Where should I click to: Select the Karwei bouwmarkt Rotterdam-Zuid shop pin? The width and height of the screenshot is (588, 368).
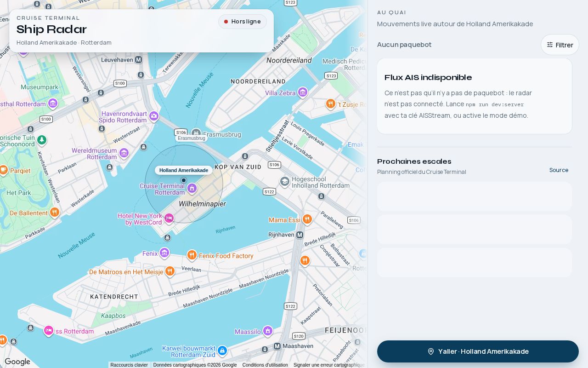[222, 351]
